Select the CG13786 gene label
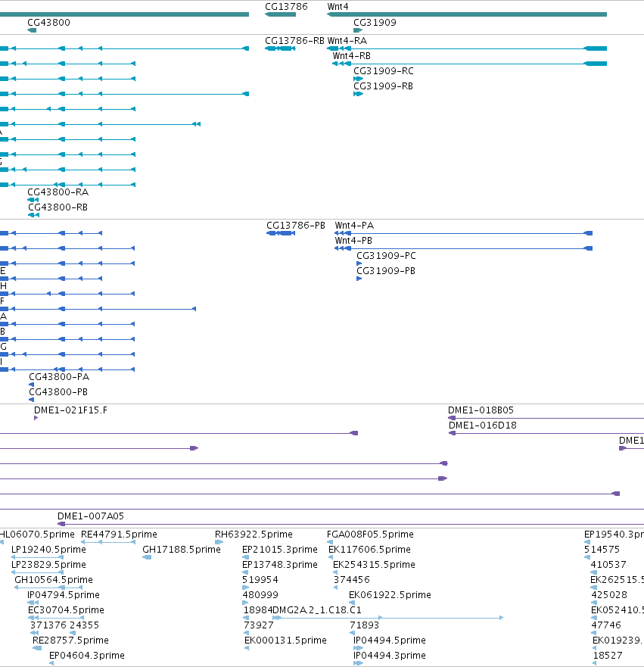644x667 pixels. pyautogui.click(x=286, y=7)
